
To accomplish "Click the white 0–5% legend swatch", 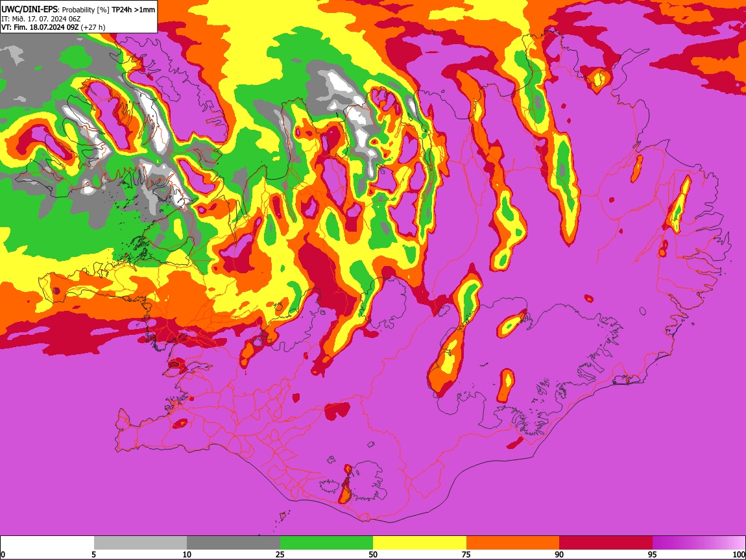I will tap(47, 543).
